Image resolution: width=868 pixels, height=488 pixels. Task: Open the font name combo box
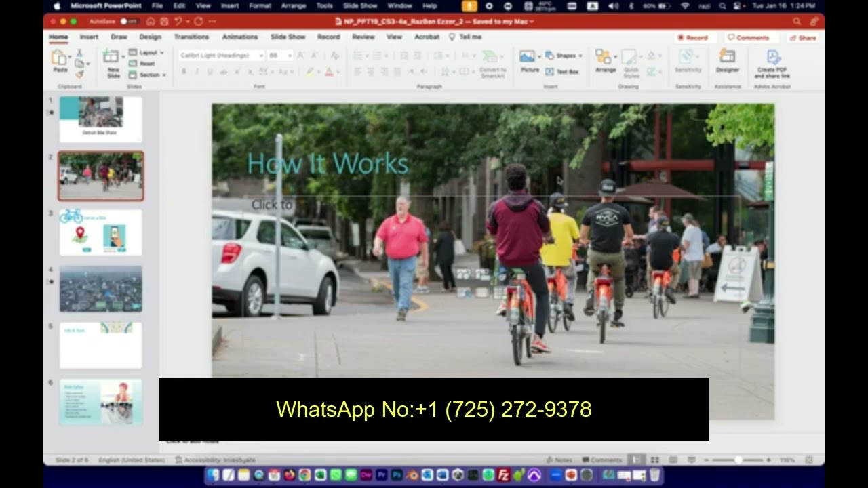click(222, 55)
